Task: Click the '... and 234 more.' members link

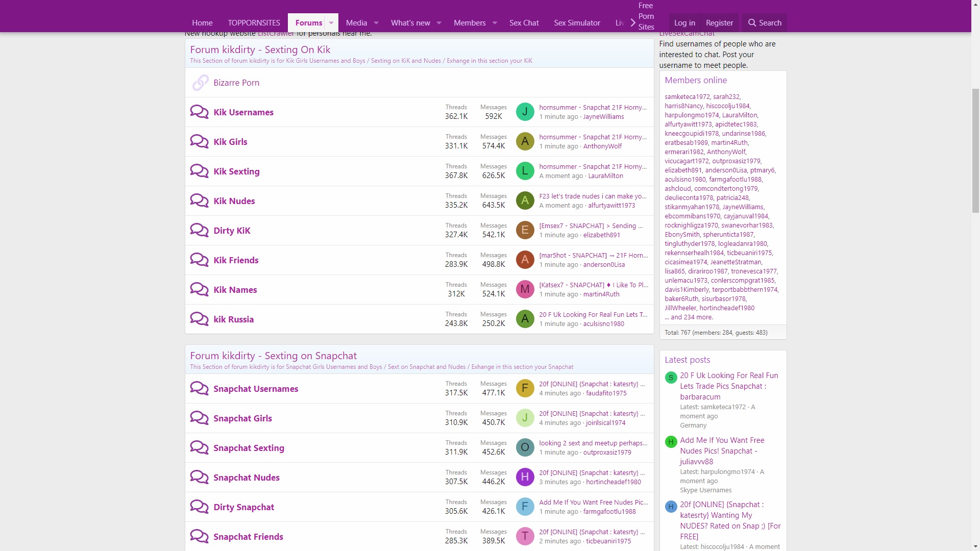Action: tap(689, 317)
